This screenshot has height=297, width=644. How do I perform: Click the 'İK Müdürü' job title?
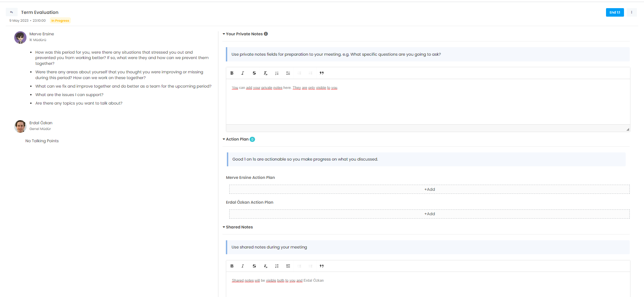point(38,40)
